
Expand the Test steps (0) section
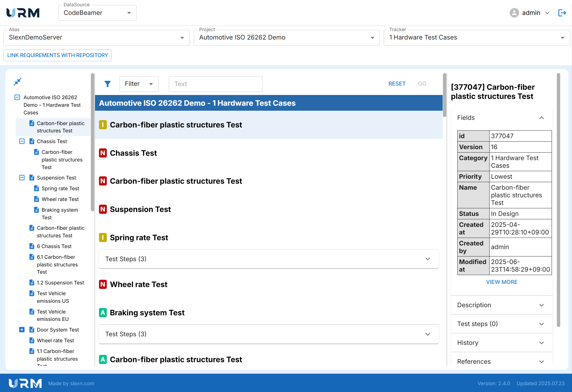coord(502,324)
